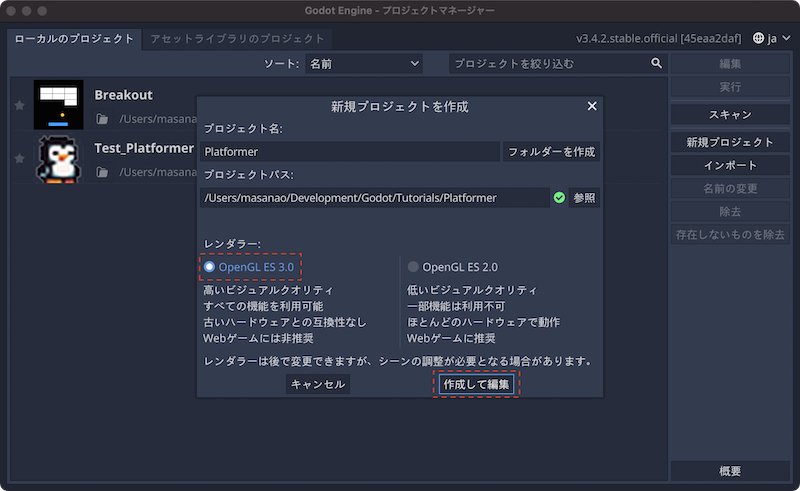Image resolution: width=800 pixels, height=491 pixels.
Task: Click the 概要 button
Action: click(x=730, y=471)
